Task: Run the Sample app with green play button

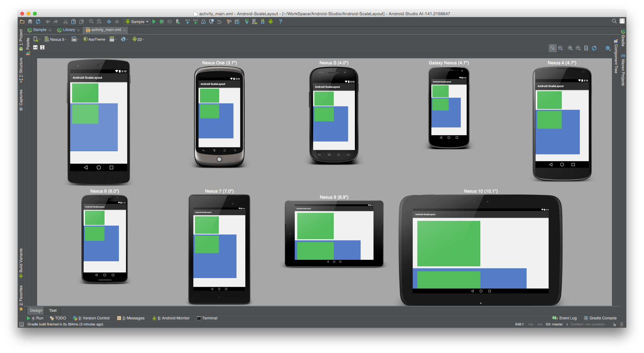Action: point(154,22)
